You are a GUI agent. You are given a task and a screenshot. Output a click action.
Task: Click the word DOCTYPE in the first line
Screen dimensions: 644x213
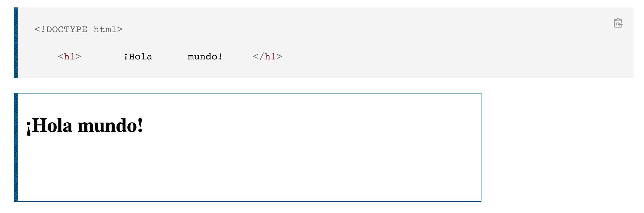click(67, 29)
